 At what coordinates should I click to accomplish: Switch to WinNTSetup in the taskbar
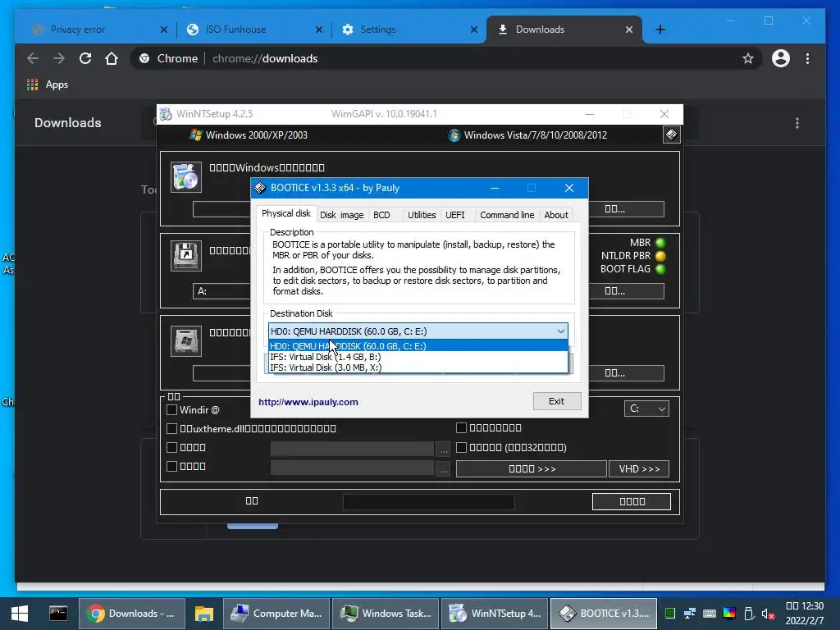coord(495,614)
